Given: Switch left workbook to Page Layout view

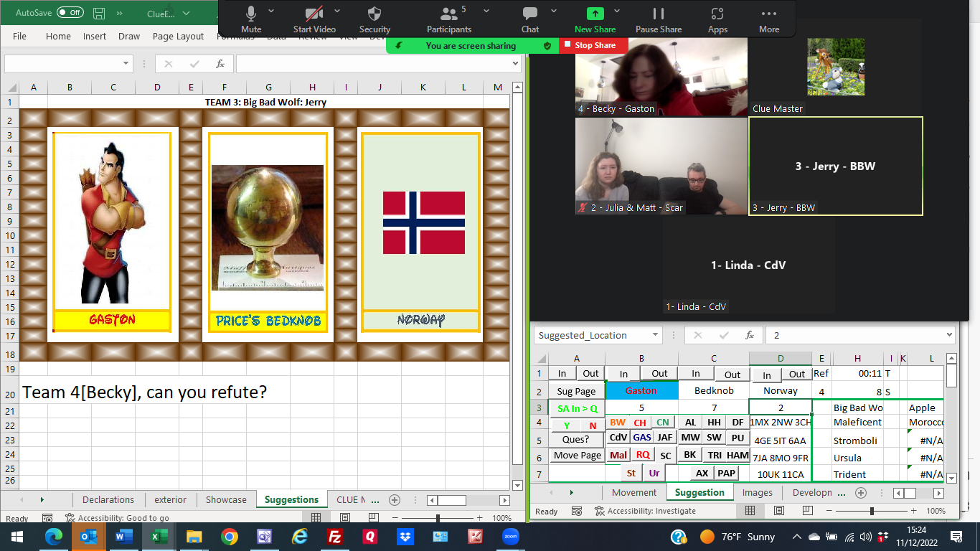Looking at the screenshot, I should (345, 518).
